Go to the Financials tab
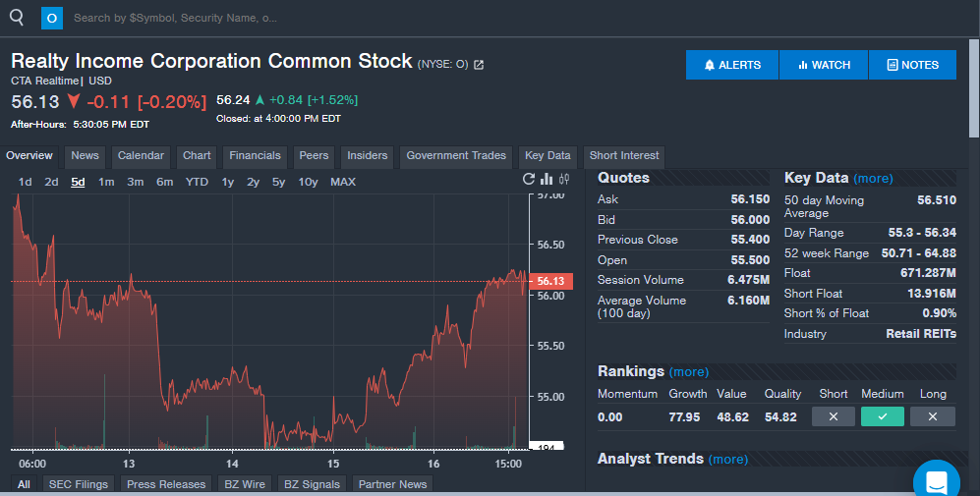Viewport: 980px width, 496px height. pyautogui.click(x=255, y=156)
